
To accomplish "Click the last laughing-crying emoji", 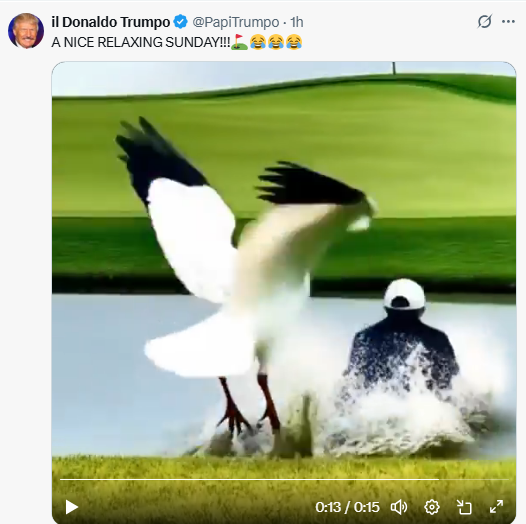I will pos(294,42).
